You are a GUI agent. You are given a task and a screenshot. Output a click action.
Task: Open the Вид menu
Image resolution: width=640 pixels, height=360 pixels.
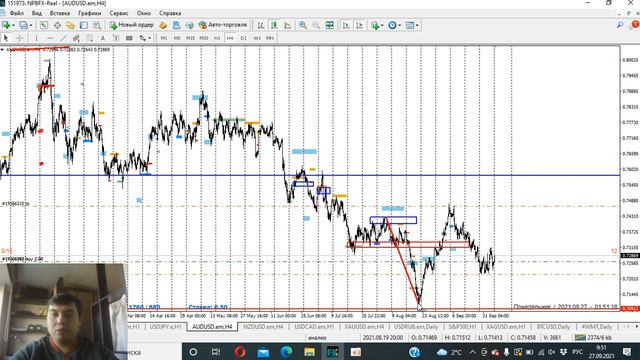point(37,13)
